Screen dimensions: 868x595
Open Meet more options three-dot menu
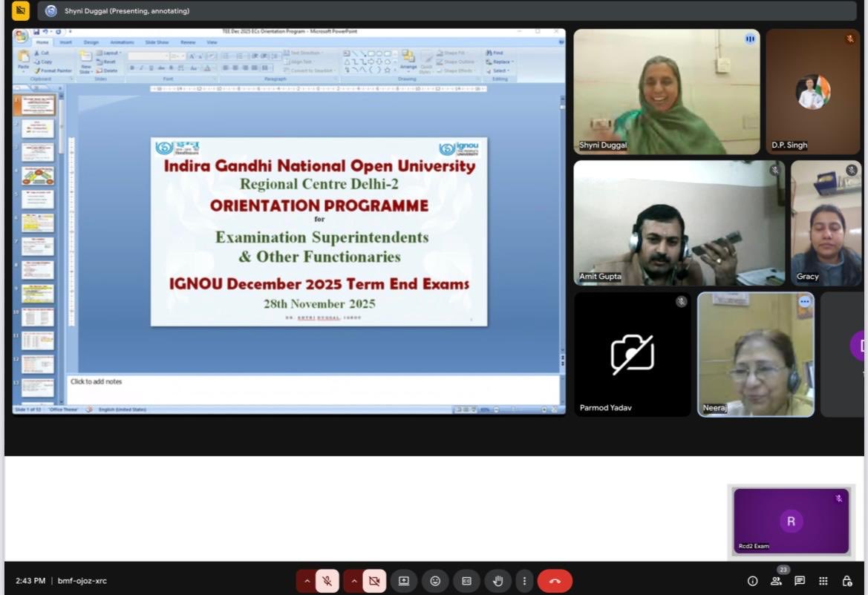point(524,581)
